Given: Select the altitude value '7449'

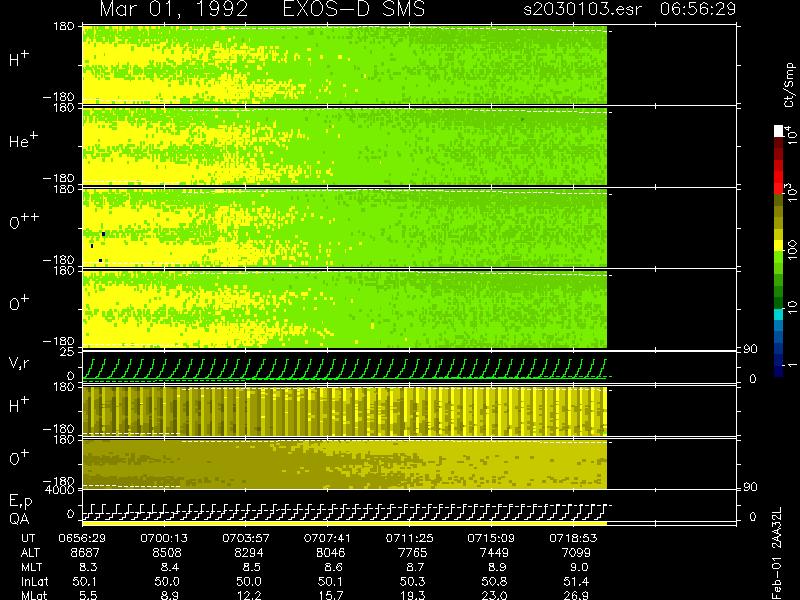Looking at the screenshot, I should pyautogui.click(x=494, y=553).
